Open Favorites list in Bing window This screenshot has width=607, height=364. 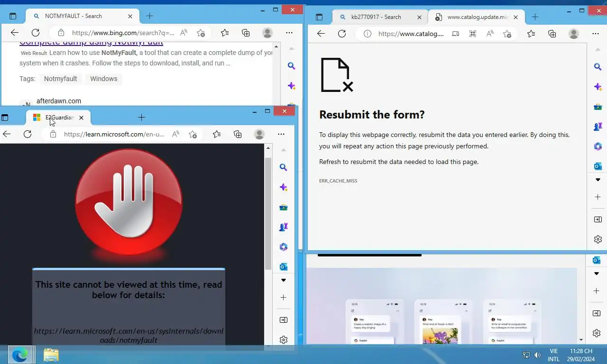tap(225, 33)
